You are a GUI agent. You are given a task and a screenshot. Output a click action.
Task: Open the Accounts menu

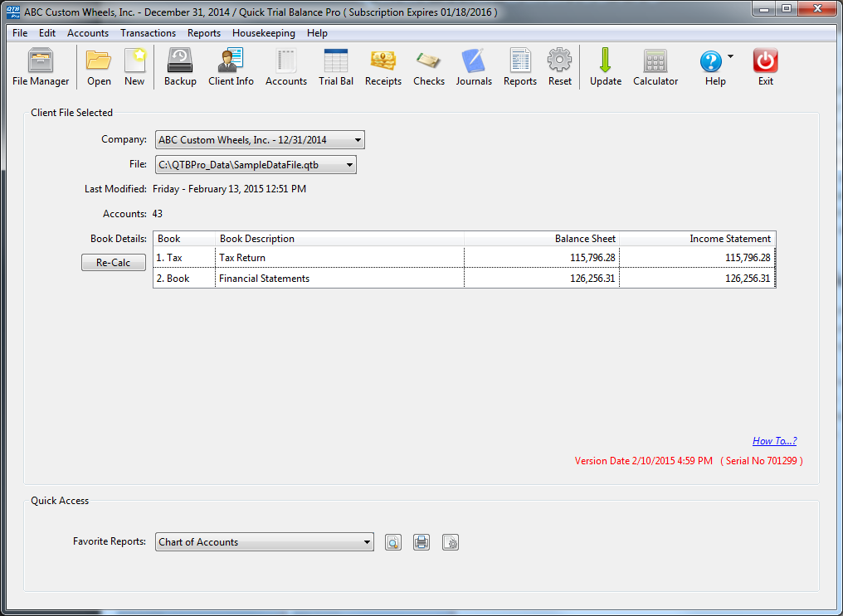pos(88,33)
